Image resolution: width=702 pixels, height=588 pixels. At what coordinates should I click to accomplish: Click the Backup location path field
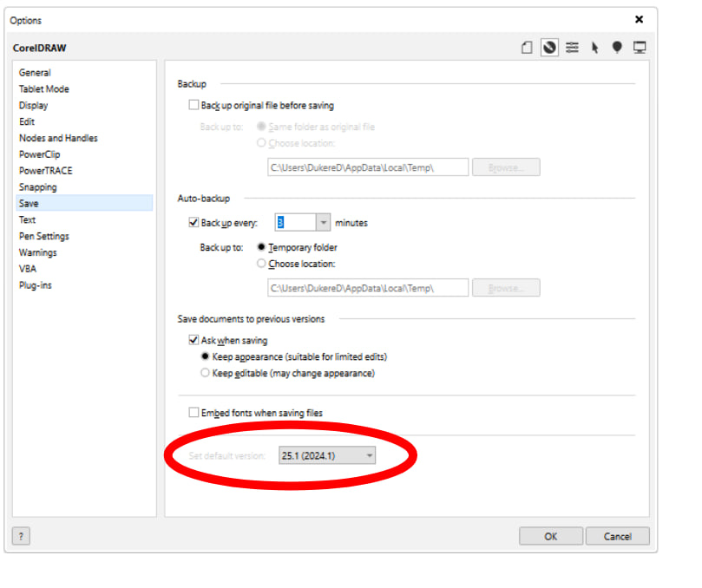click(368, 167)
